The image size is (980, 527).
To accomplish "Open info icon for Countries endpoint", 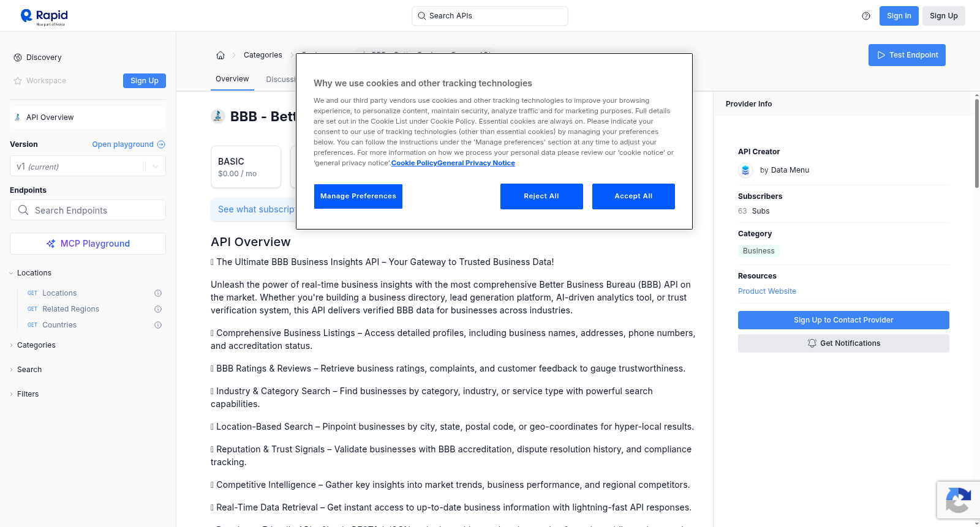I will [x=158, y=325].
